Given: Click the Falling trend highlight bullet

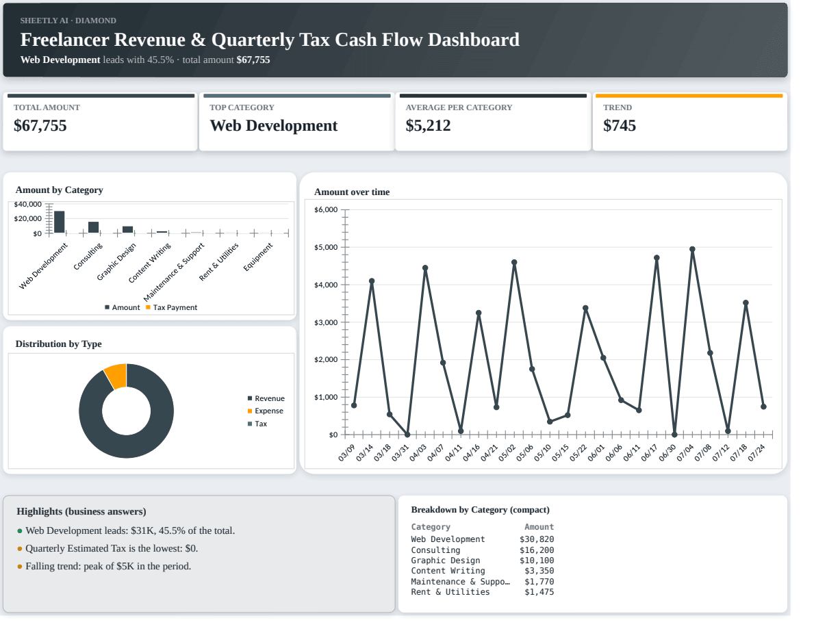Looking at the screenshot, I should coord(104,566).
